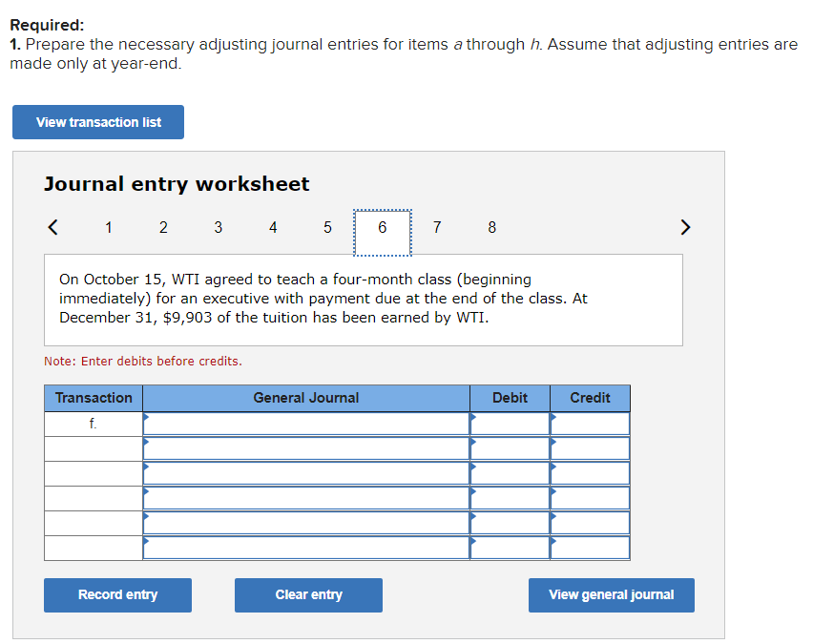The width and height of the screenshot is (813, 644).
Task: Click the Record entry button
Action: click(117, 594)
